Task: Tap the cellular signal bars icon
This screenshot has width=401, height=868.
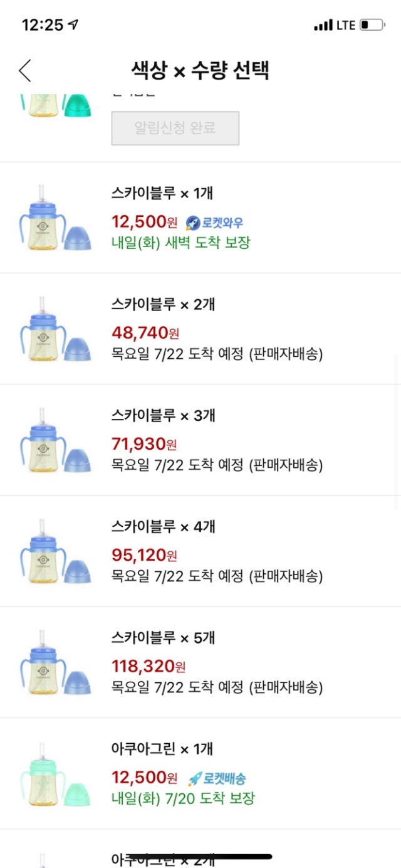Action: pyautogui.click(x=323, y=26)
